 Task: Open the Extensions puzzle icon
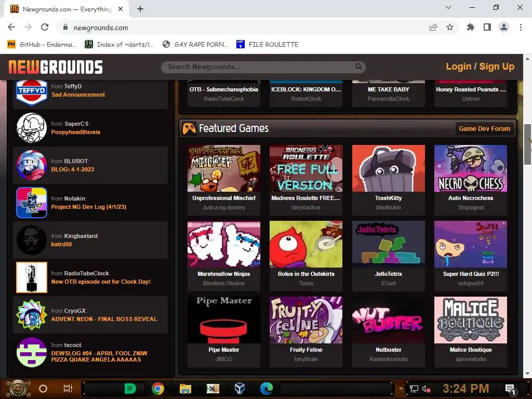pos(470,27)
